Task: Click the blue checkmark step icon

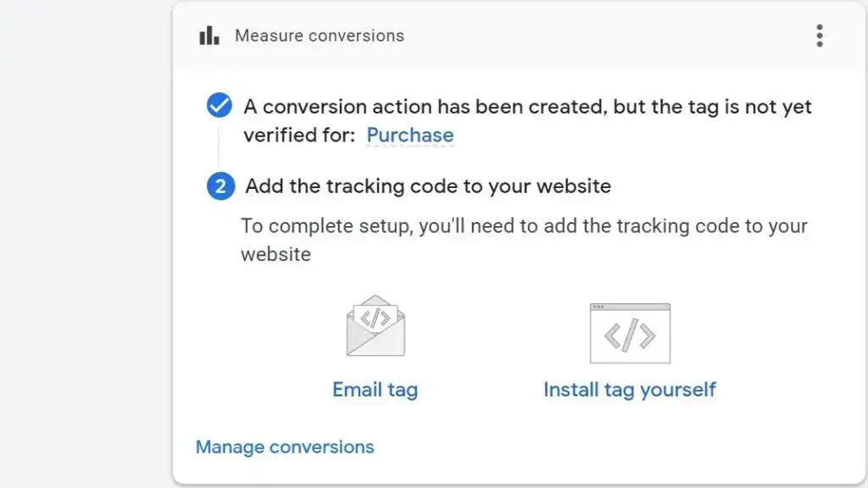Action: coord(220,106)
